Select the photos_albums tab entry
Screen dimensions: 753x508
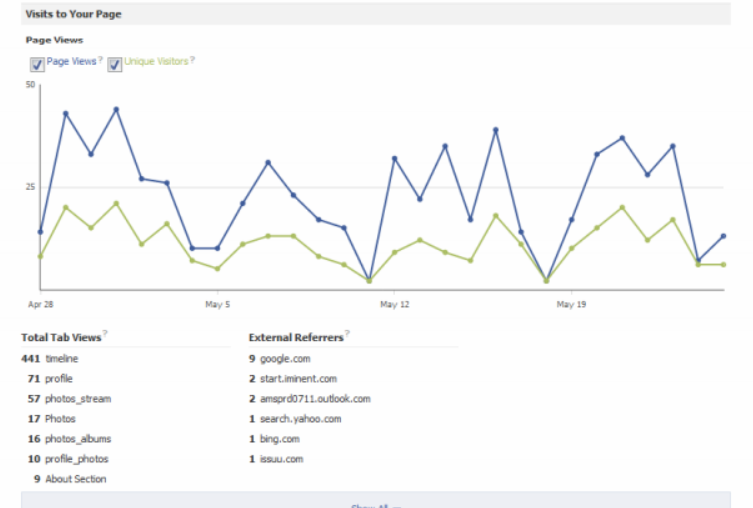78,439
